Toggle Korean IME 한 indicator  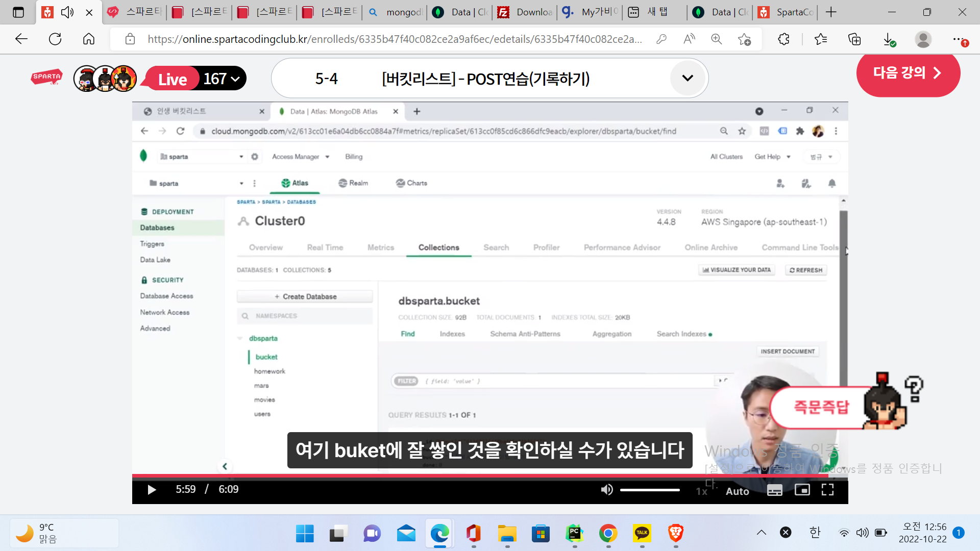pyautogui.click(x=815, y=533)
